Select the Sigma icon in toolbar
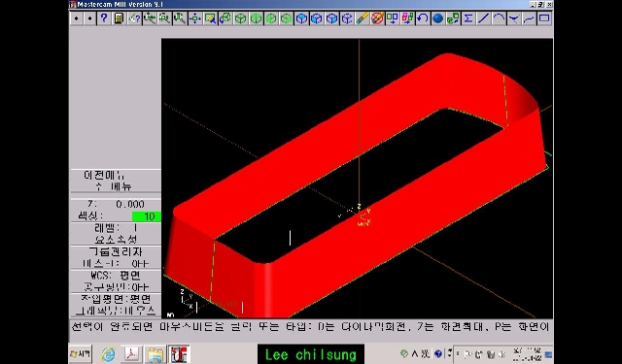Viewport: 622px width, 364px height. [x=468, y=18]
